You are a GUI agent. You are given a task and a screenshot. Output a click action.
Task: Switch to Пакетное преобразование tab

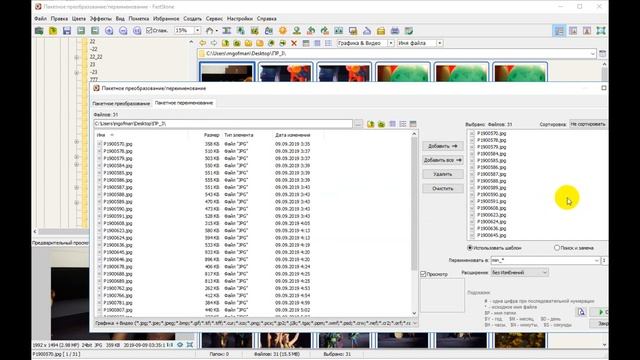pos(121,103)
